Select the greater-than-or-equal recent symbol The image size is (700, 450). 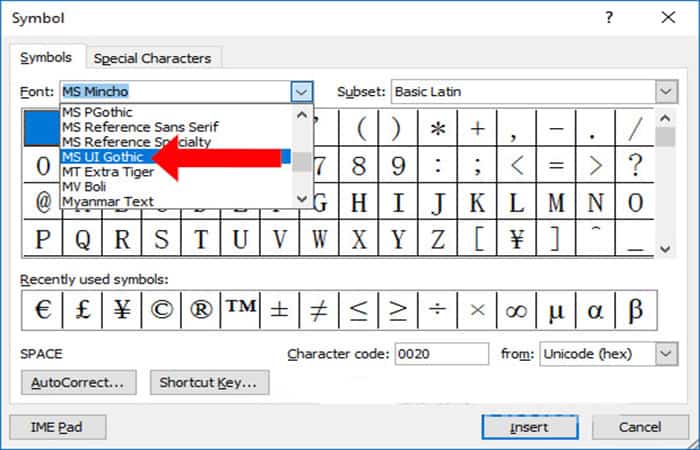pyautogui.click(x=398, y=310)
